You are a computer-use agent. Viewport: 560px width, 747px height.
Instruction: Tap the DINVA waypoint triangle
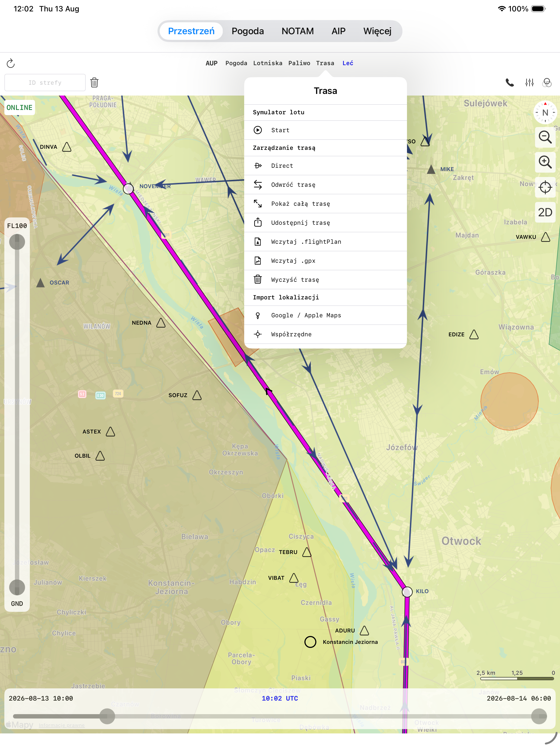coord(67,147)
